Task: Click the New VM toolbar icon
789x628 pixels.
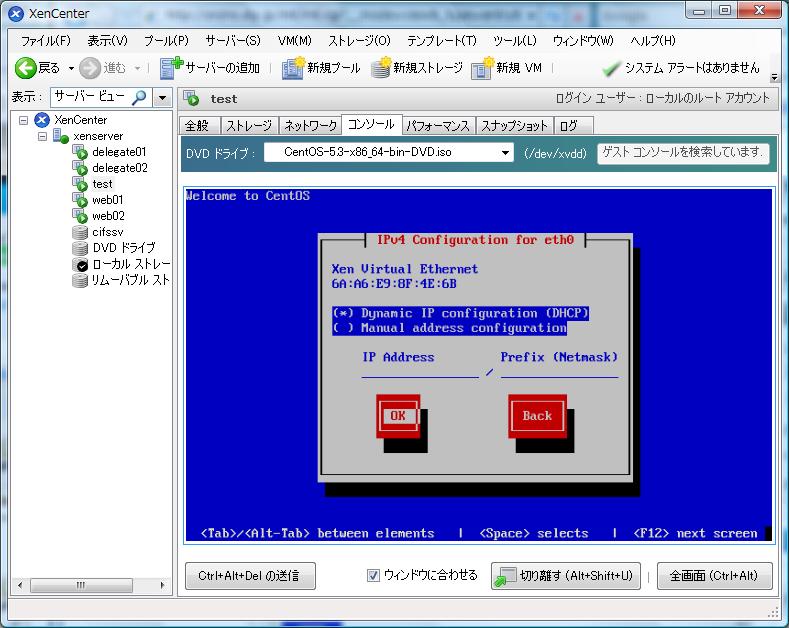Action: (483, 68)
